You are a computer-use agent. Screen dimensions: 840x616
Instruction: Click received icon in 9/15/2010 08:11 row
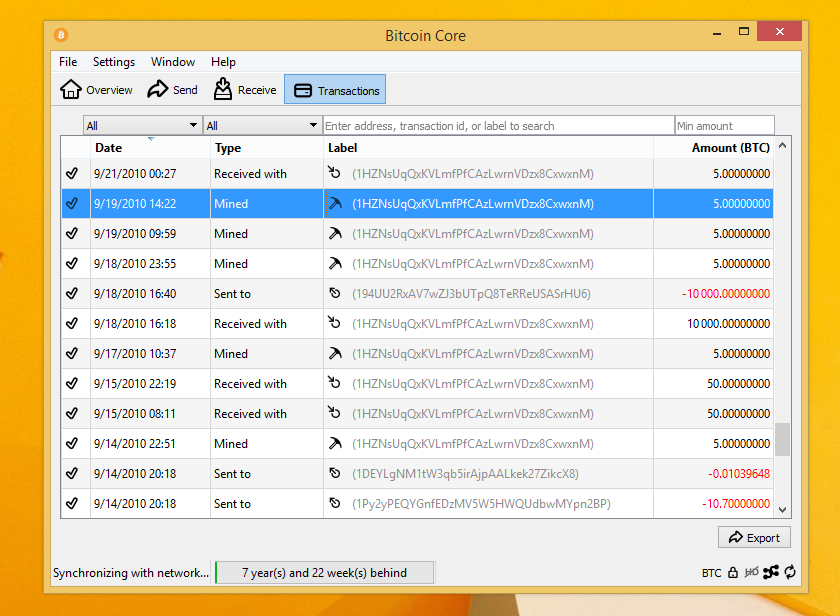(335, 412)
